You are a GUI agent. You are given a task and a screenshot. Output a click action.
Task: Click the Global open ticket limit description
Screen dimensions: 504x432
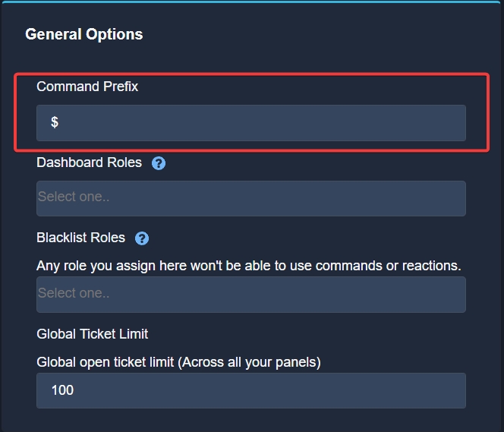[x=178, y=362]
